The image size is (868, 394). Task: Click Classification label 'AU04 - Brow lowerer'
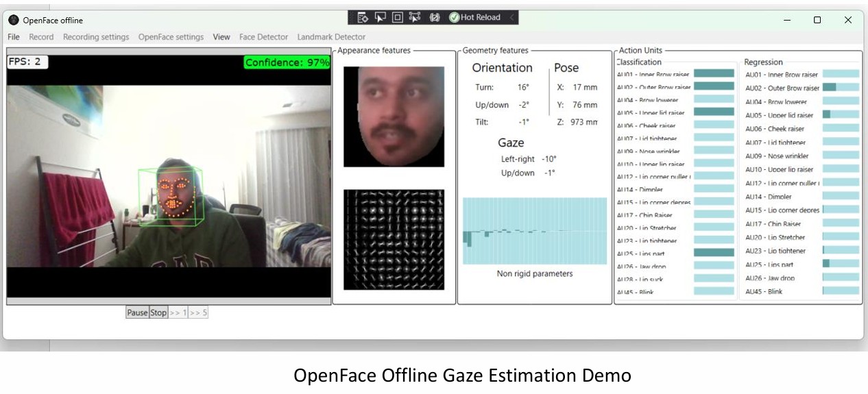coord(648,100)
